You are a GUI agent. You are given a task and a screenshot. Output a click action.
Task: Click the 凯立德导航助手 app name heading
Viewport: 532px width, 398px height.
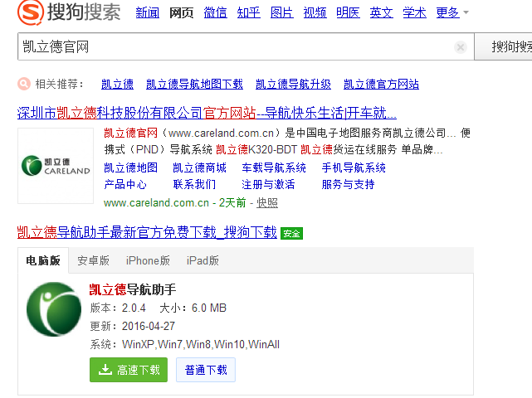tap(133, 289)
